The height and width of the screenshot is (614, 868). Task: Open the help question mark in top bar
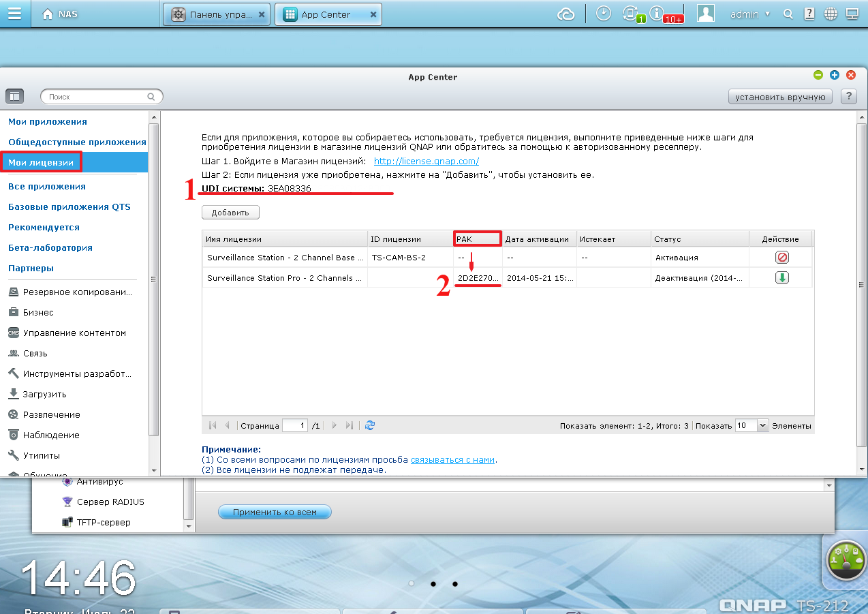click(x=809, y=14)
